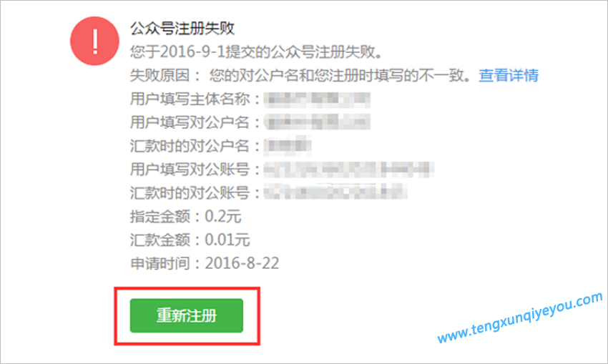The width and height of the screenshot is (608, 364).
Task: Click the blurred 用户填写对公账号 number
Action: (x=348, y=169)
